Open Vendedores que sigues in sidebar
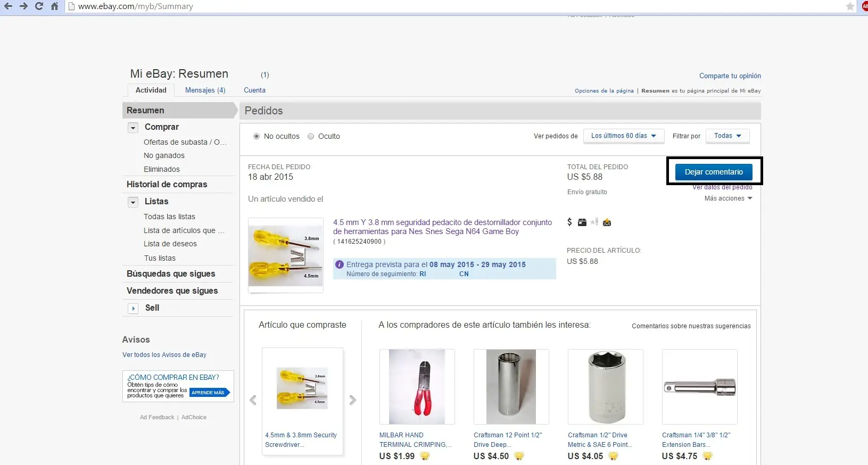Image resolution: width=868 pixels, height=465 pixels. pos(172,290)
